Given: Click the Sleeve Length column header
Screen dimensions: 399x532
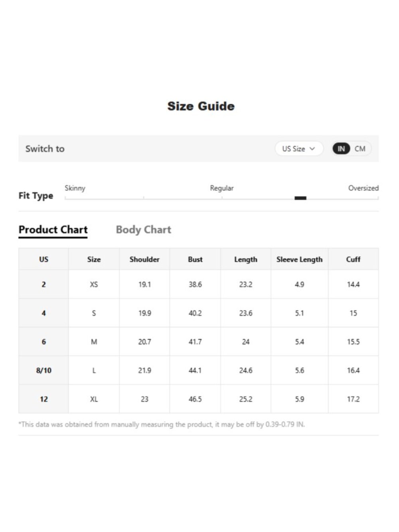Looking at the screenshot, I should coord(300,259).
